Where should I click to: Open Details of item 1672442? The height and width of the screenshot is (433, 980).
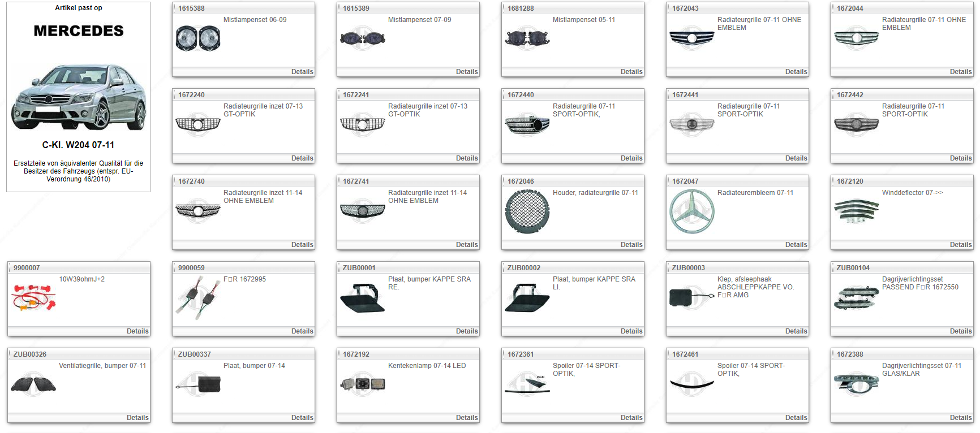(961, 158)
